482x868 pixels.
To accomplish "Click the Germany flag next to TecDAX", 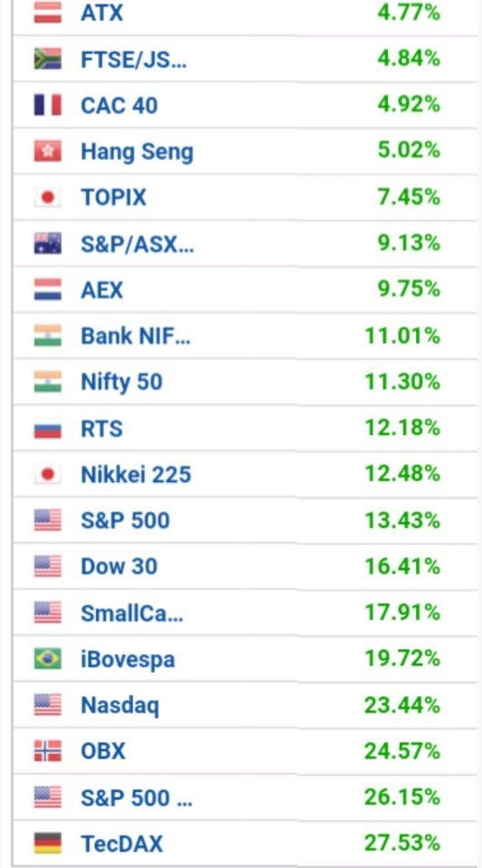I will click(x=48, y=844).
